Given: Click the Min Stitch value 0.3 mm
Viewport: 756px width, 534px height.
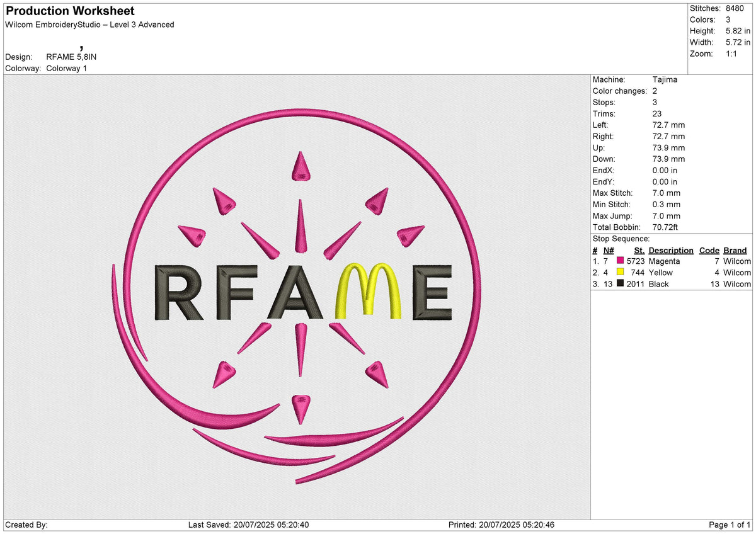Looking at the screenshot, I should click(x=667, y=204).
